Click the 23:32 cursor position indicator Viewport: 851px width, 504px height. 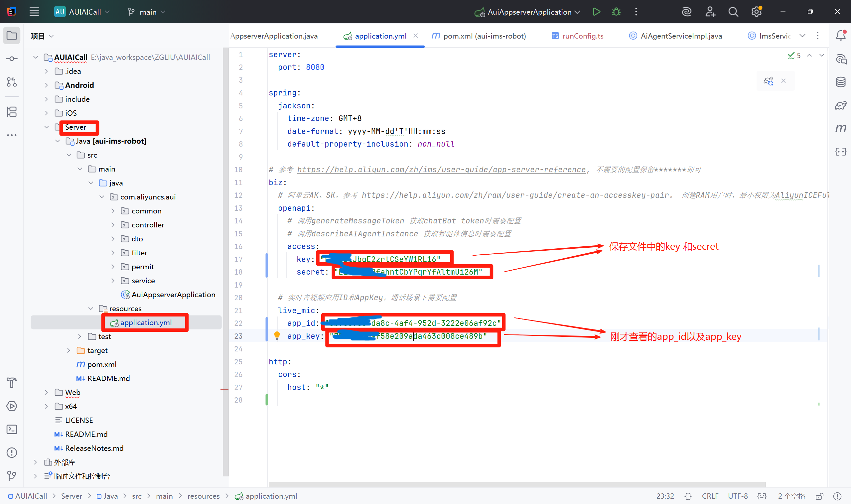point(665,496)
